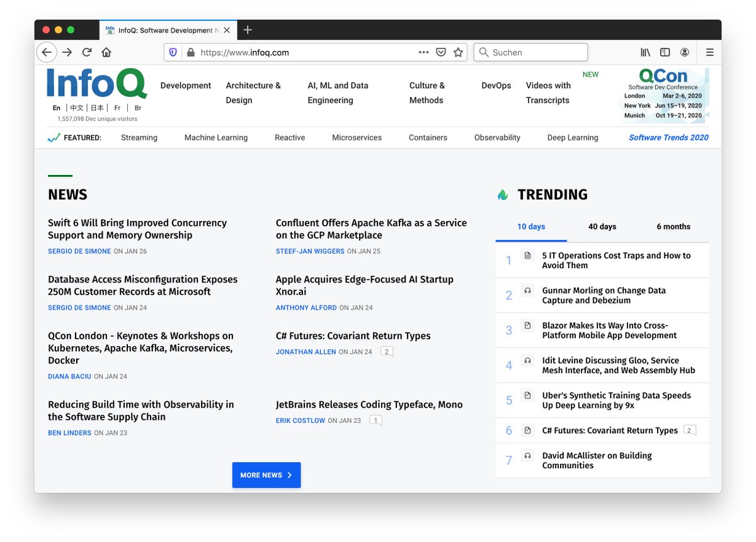Reload the page using the refresh icon
Screen dimensions: 756x542
coord(87,52)
